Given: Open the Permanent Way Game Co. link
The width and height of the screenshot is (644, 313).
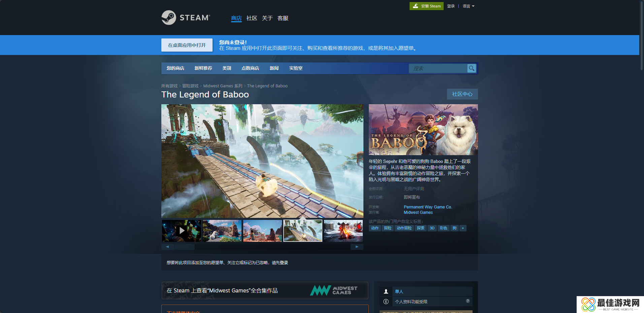Looking at the screenshot, I should [x=428, y=207].
